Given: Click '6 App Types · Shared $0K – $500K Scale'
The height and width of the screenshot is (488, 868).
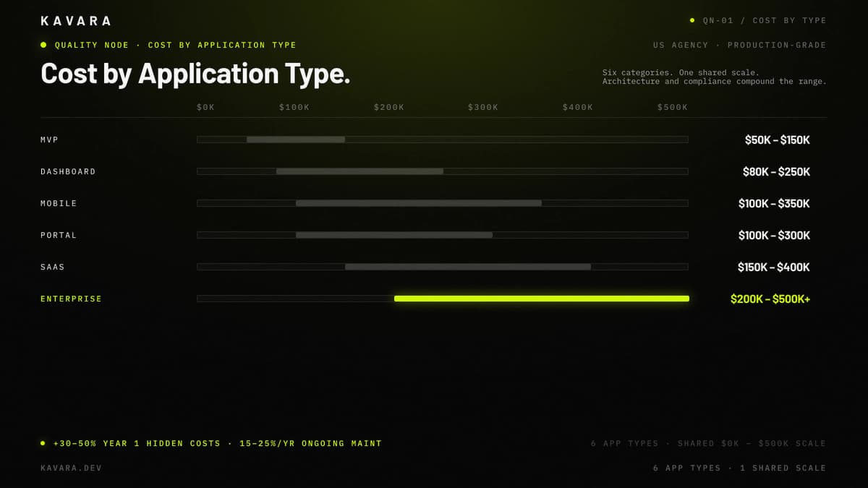Looking at the screenshot, I should [708, 443].
